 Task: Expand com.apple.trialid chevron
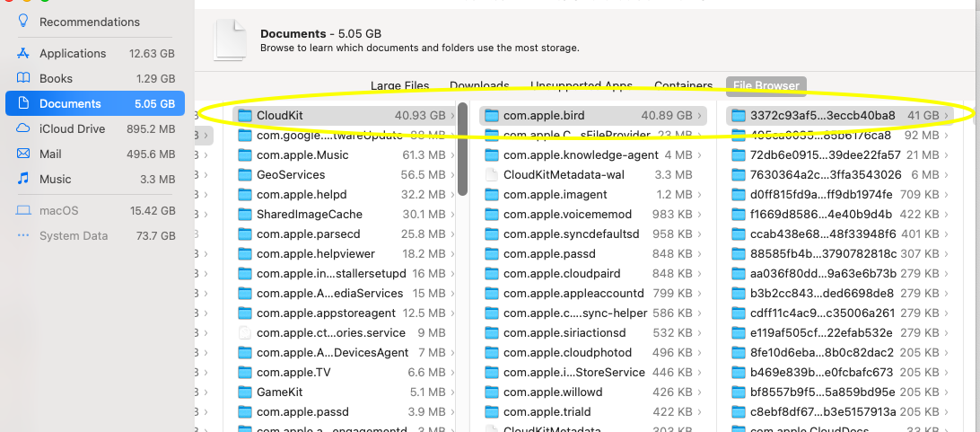699,412
